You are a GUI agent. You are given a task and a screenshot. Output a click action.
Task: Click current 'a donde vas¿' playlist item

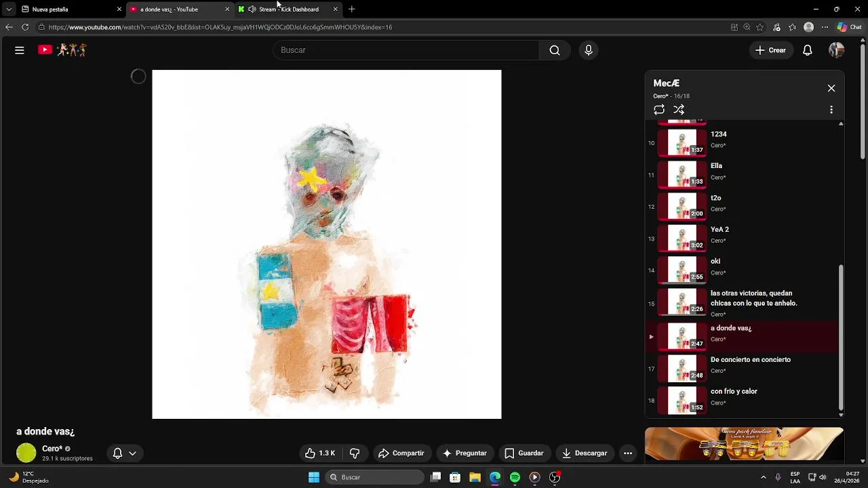coord(743,336)
